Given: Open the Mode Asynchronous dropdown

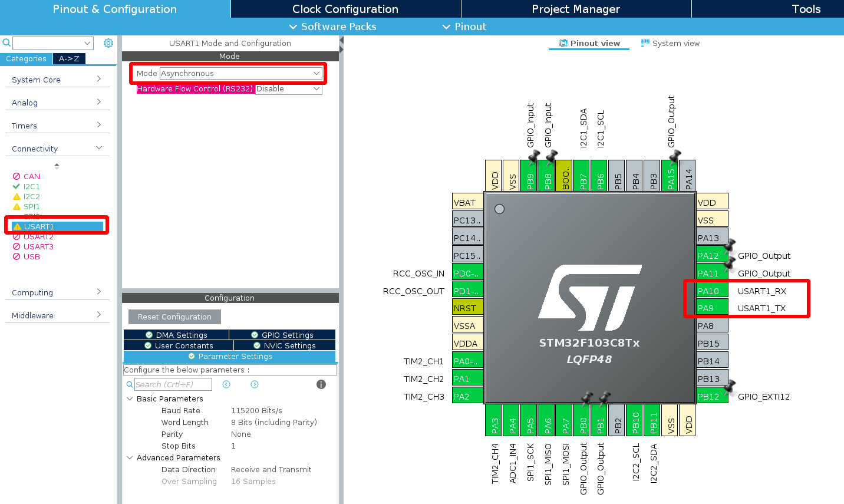Looking at the screenshot, I should (x=241, y=73).
